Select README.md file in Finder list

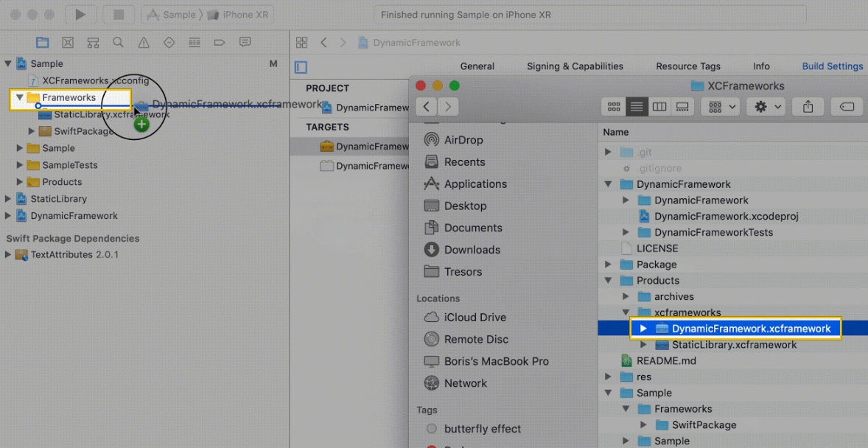tap(666, 361)
